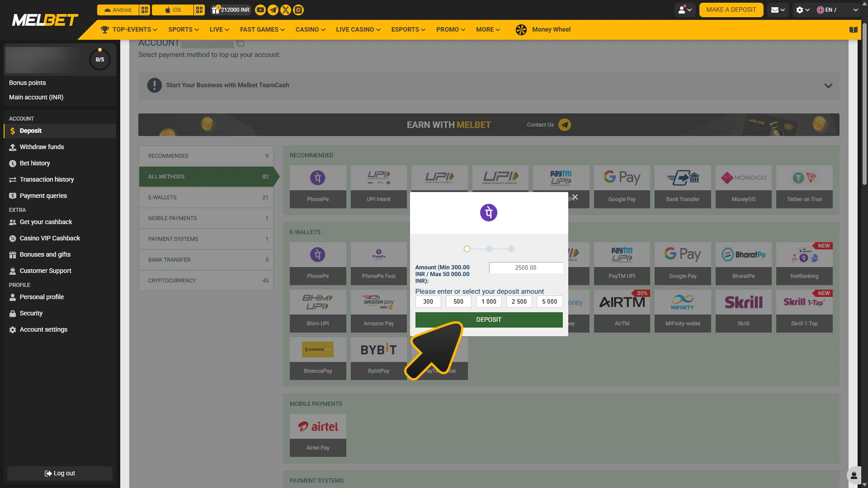This screenshot has width=868, height=488.
Task: Close the PhonePe deposit dialog
Action: tap(575, 197)
